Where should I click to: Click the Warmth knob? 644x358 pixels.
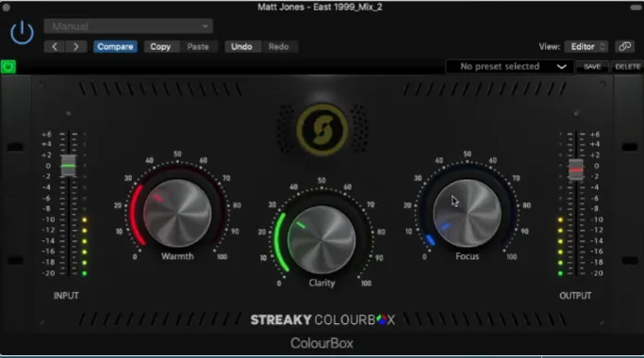pos(177,213)
